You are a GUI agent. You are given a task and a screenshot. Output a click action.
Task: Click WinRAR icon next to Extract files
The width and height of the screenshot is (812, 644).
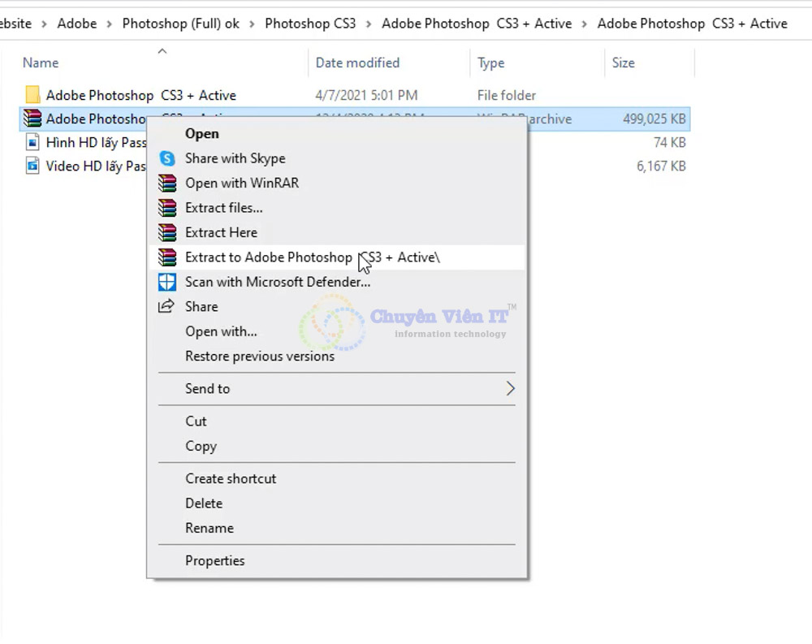(x=166, y=208)
